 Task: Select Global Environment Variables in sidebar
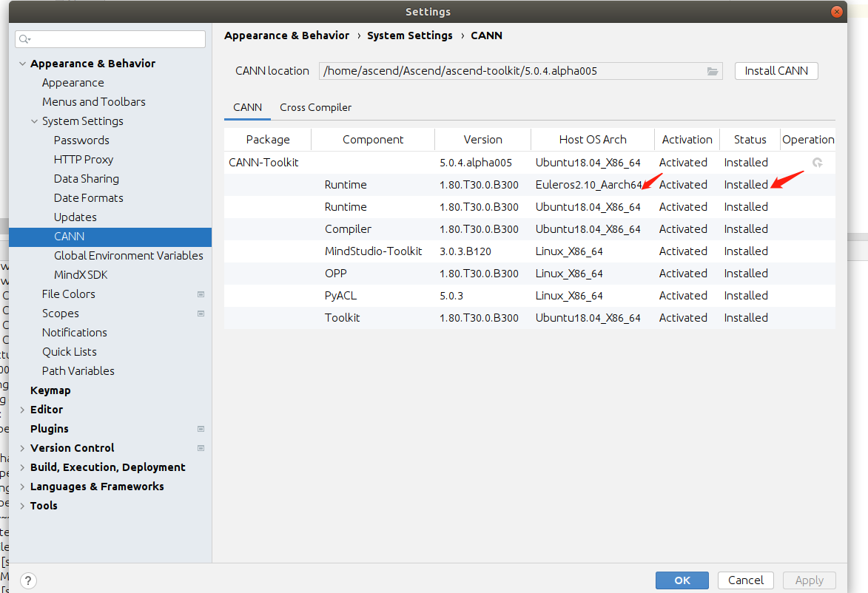click(x=128, y=256)
